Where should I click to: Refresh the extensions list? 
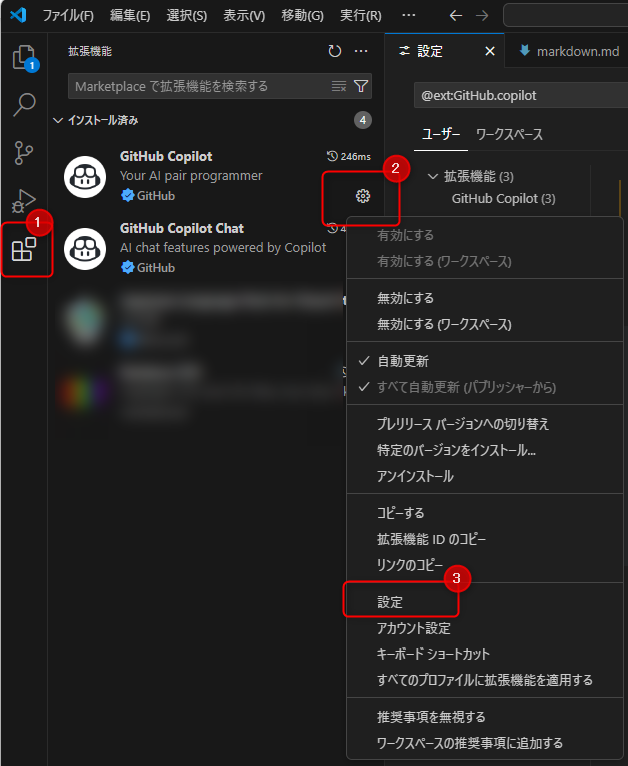click(335, 51)
